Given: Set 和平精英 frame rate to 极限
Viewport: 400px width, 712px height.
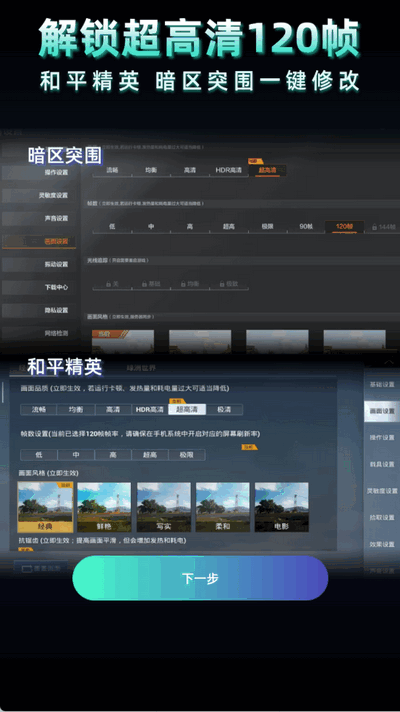Looking at the screenshot, I should [187, 455].
